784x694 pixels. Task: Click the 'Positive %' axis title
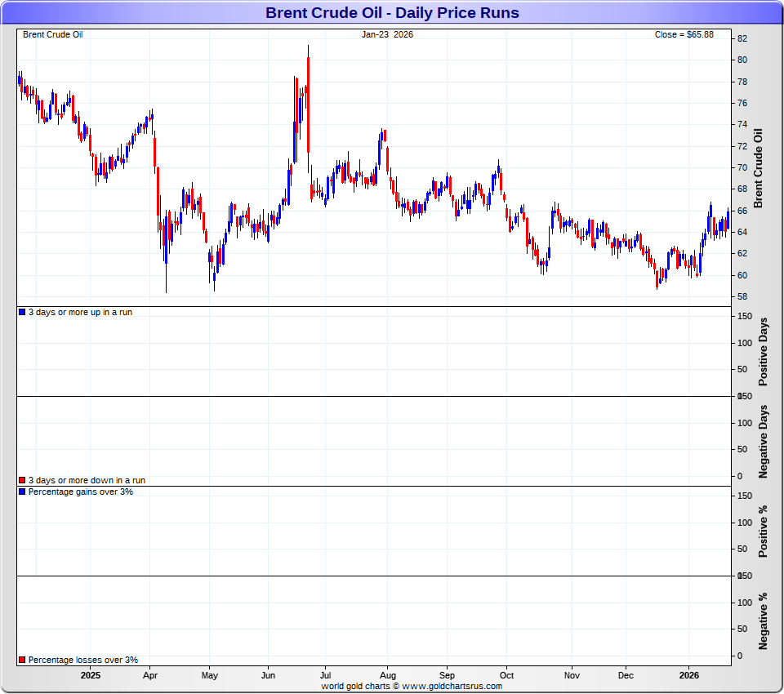(763, 532)
